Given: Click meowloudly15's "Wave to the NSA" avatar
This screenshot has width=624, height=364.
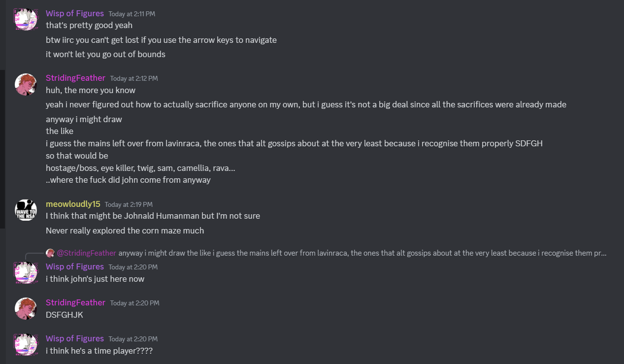Looking at the screenshot, I should pyautogui.click(x=26, y=210).
